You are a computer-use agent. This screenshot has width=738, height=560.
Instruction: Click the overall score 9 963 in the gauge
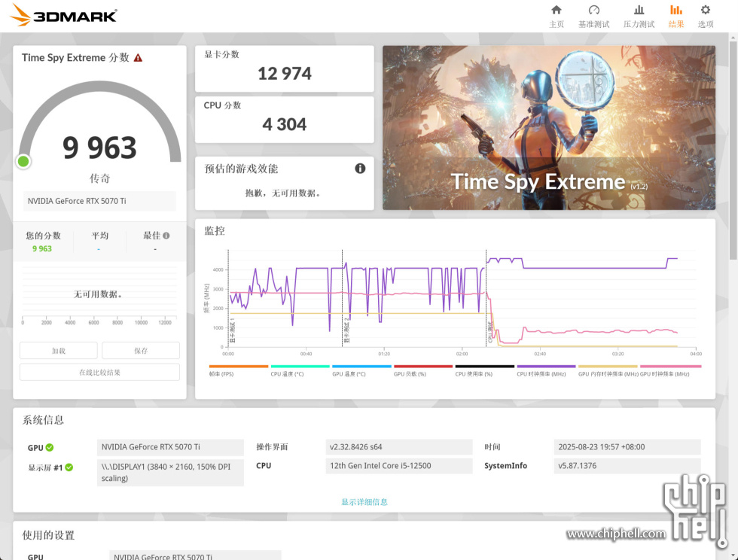pyautogui.click(x=99, y=148)
